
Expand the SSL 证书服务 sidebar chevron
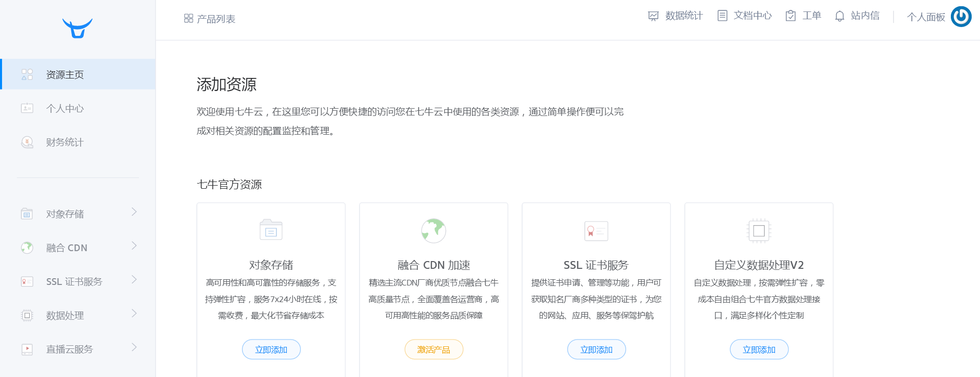(134, 279)
